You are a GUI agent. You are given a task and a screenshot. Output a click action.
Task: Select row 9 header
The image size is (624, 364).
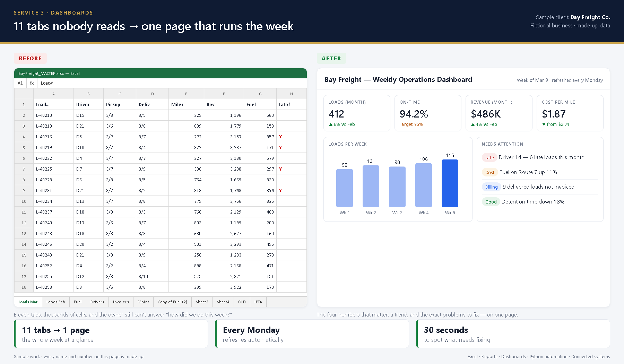click(x=24, y=191)
